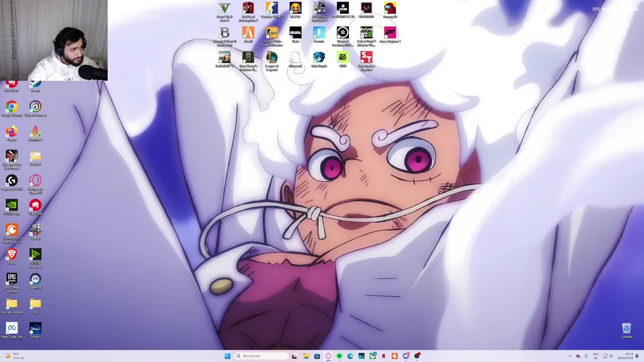Open the Nouveau dossier folder
This screenshot has width=644, height=362.
coord(12,306)
